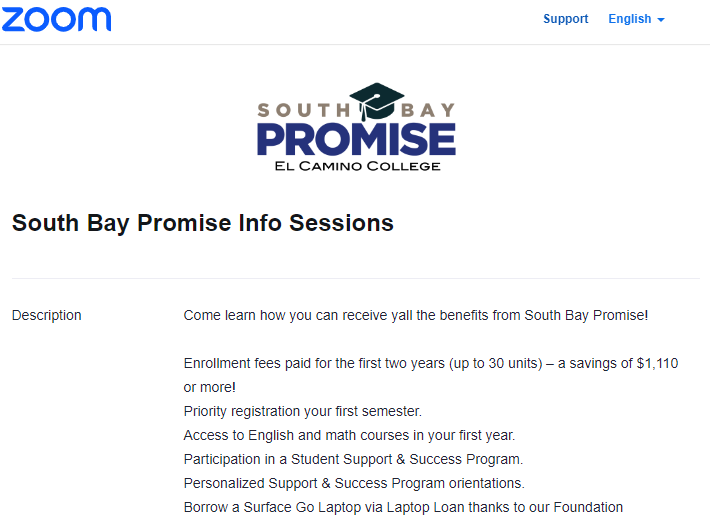Click the BAY lettering in the logo

coord(428,110)
